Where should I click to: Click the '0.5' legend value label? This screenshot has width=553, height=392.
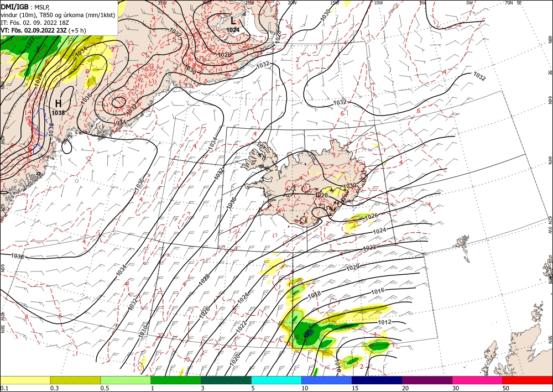click(x=105, y=388)
